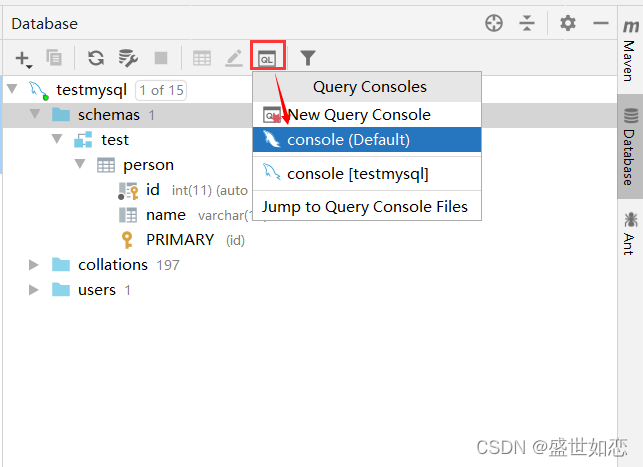Image resolution: width=643 pixels, height=467 pixels.
Task: Click the 'Database' panel title text
Action: [45, 24]
